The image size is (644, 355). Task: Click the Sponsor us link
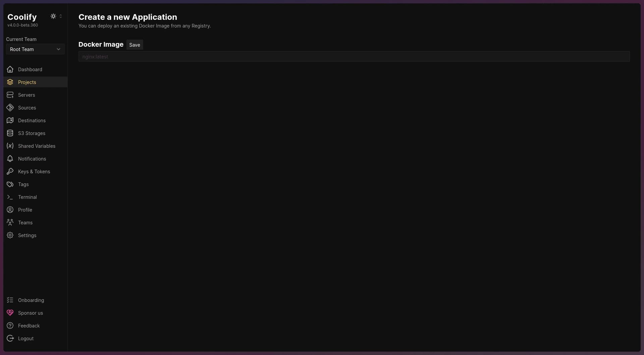[35, 313]
